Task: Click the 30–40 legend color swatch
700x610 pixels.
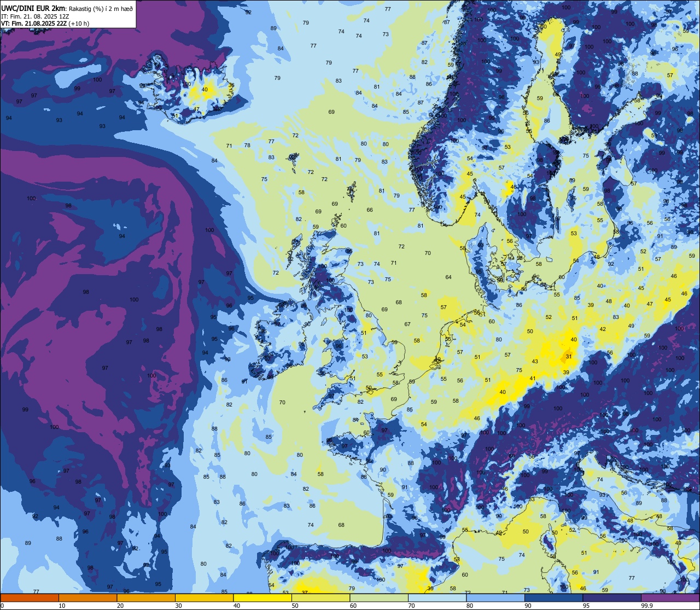Action: [x=204, y=597]
